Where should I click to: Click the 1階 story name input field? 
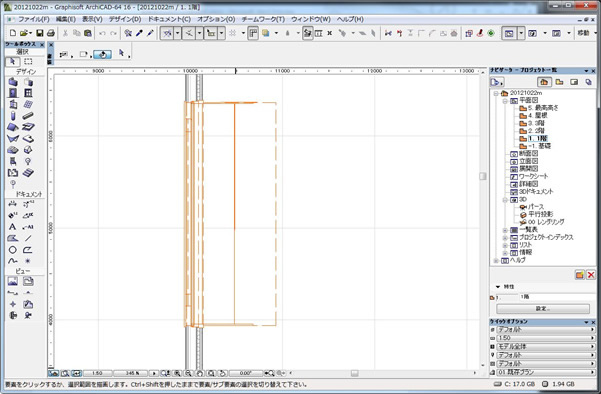pos(557,297)
